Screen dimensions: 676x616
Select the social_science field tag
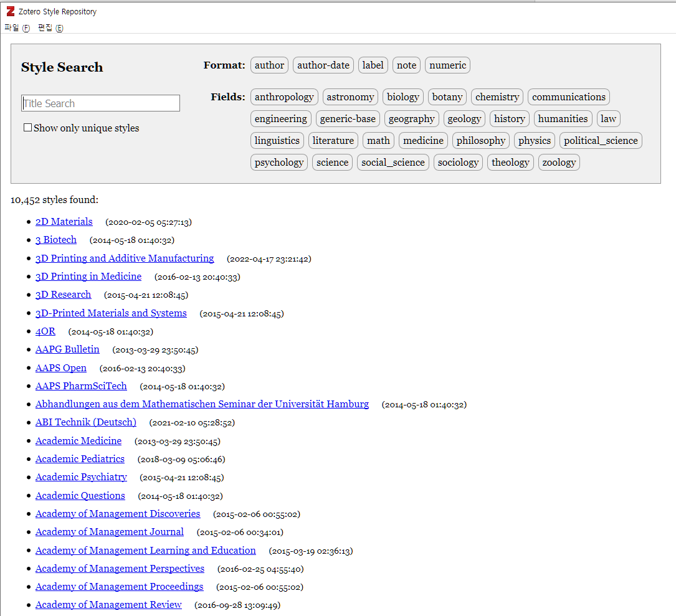tap(393, 162)
